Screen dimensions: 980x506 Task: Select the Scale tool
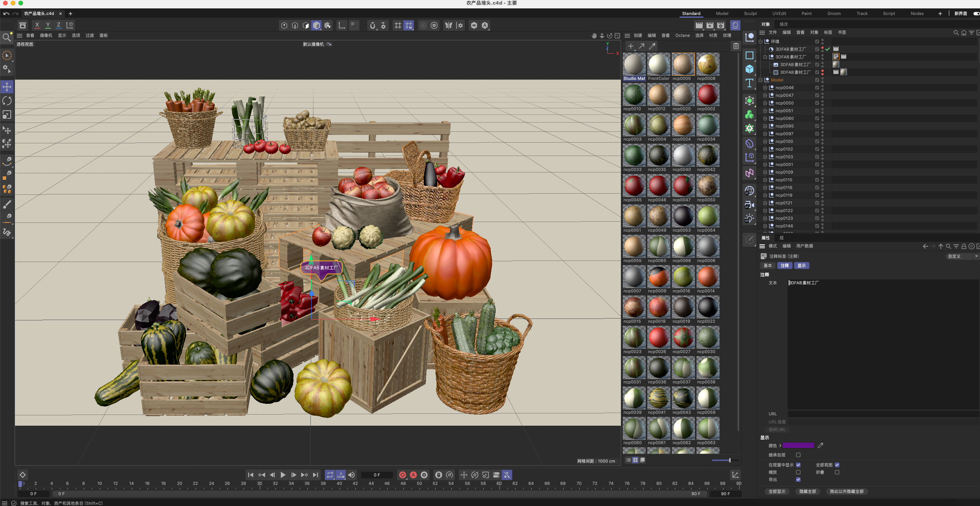7,115
